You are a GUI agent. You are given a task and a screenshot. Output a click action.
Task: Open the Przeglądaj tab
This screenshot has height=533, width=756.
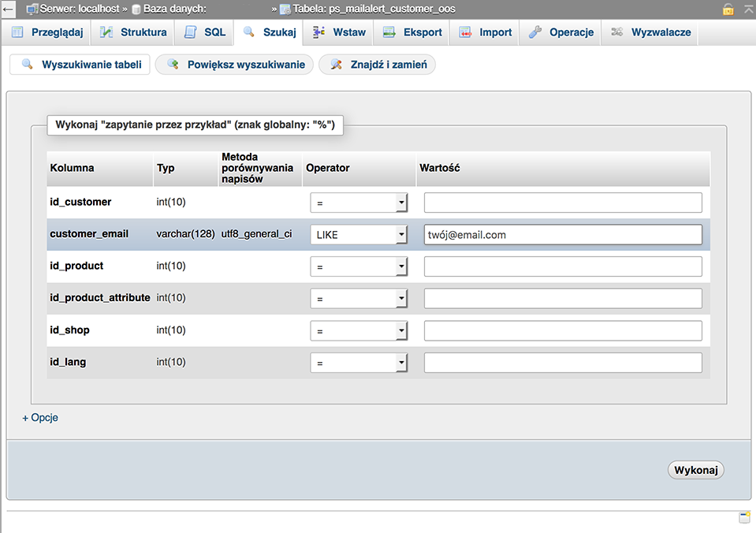[47, 32]
